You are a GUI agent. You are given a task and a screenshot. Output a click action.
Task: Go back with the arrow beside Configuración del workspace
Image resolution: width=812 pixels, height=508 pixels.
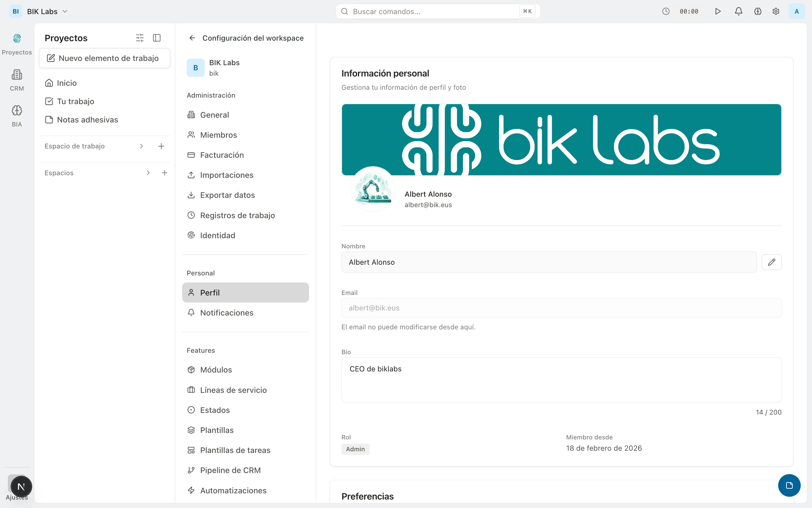(x=192, y=38)
